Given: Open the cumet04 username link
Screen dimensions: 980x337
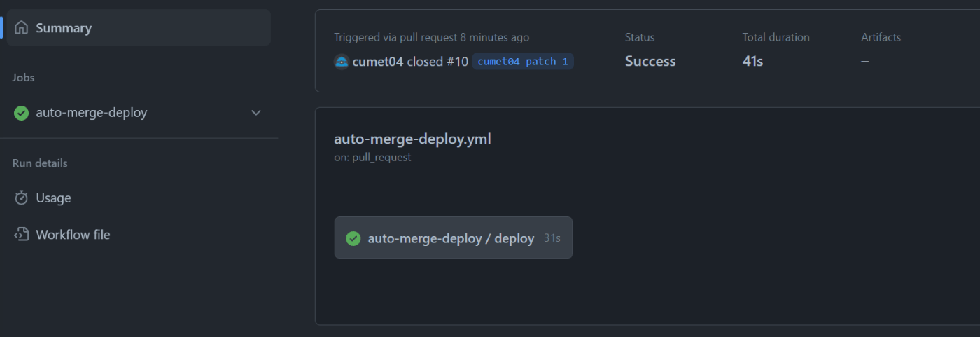Looking at the screenshot, I should coord(378,62).
